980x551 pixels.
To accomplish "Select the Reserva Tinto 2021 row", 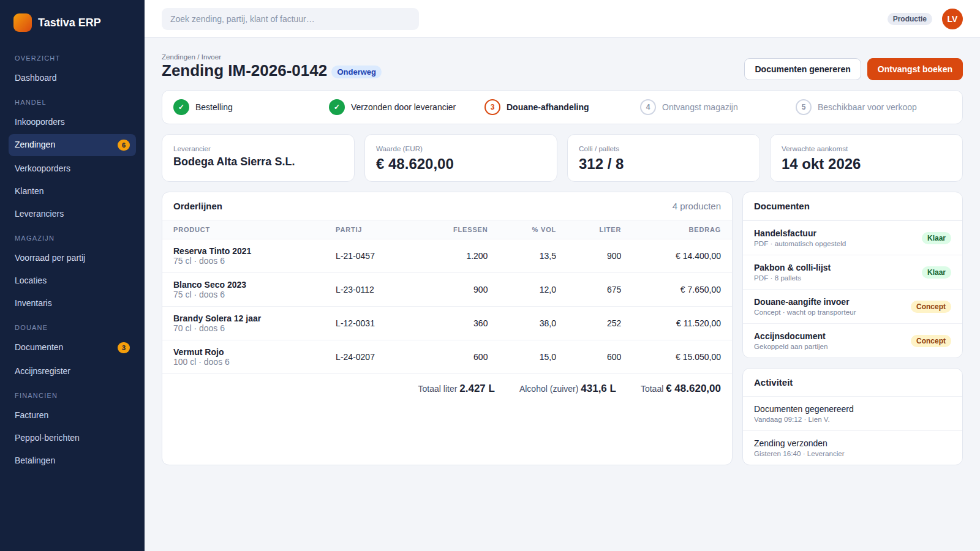I will click(447, 256).
